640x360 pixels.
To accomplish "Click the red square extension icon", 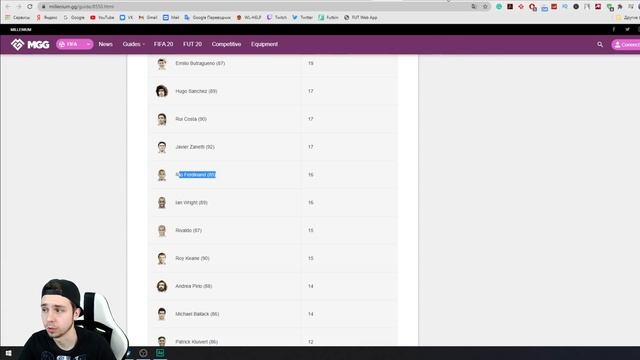I will click(x=554, y=7).
